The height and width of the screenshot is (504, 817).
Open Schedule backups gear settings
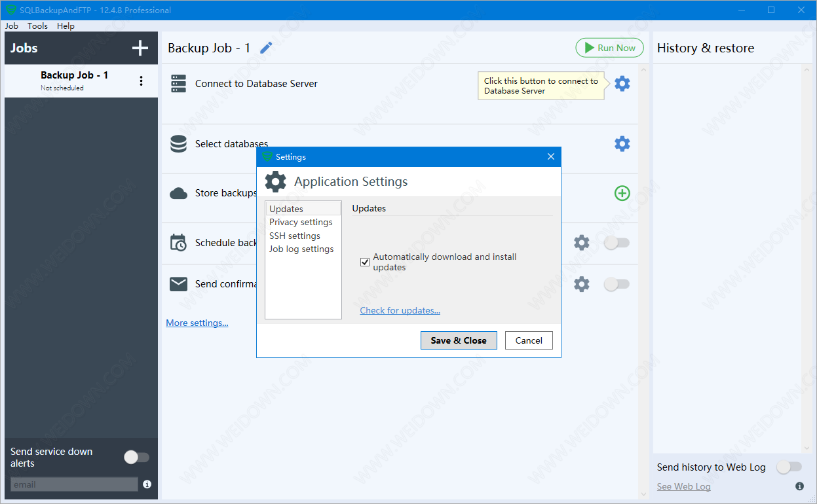click(x=582, y=243)
